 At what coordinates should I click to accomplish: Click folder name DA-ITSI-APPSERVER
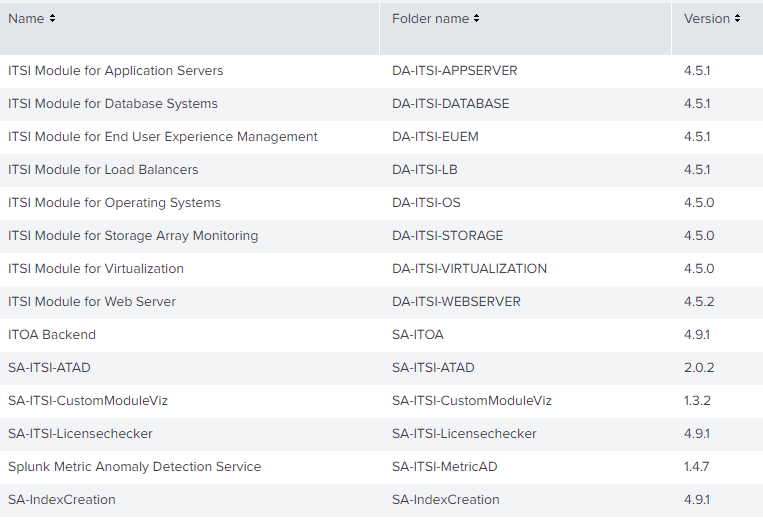pos(454,71)
